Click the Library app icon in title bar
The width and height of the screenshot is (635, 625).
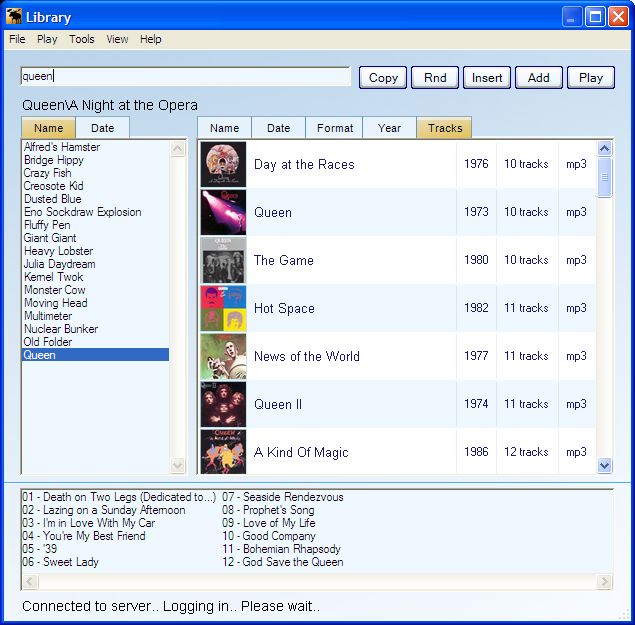[x=14, y=17]
